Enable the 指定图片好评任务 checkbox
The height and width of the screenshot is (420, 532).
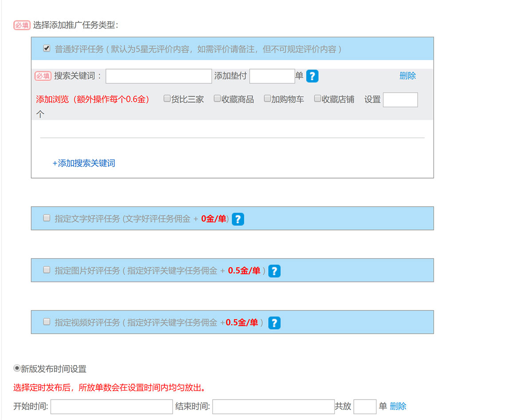point(47,270)
